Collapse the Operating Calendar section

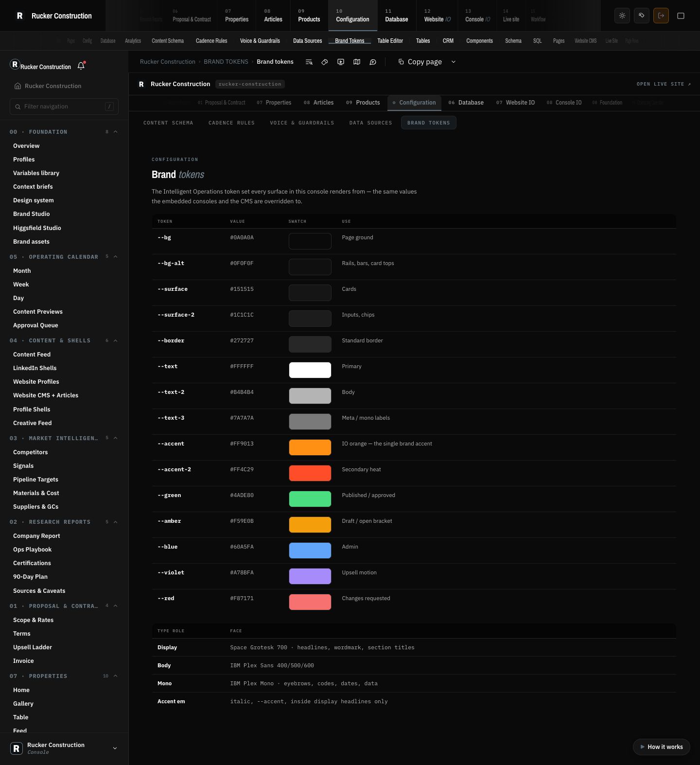pyautogui.click(x=116, y=257)
